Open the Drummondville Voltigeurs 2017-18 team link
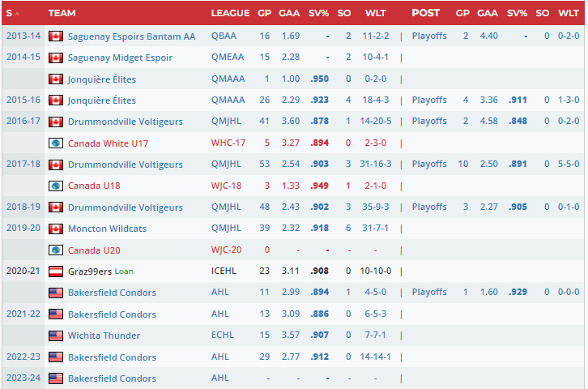The width and height of the screenshot is (588, 389). click(125, 165)
